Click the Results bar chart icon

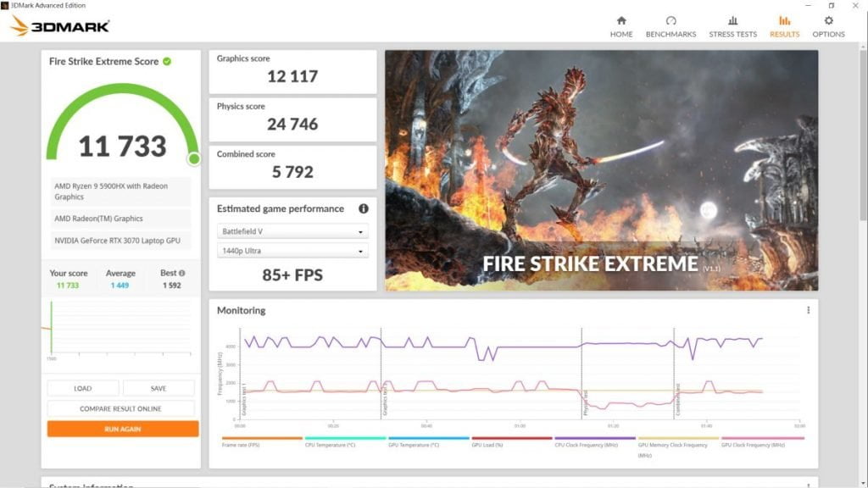pyautogui.click(x=784, y=21)
